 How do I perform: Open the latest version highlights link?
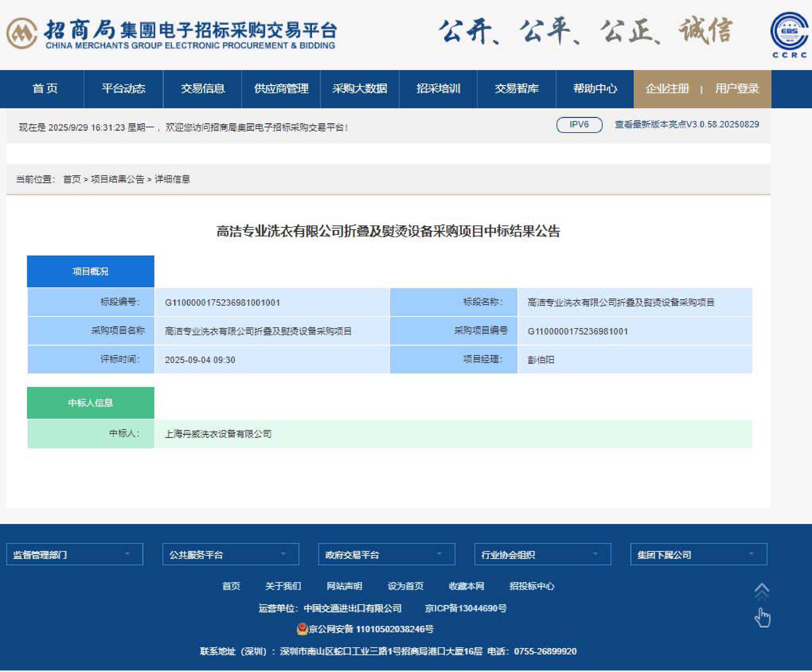[x=687, y=125]
